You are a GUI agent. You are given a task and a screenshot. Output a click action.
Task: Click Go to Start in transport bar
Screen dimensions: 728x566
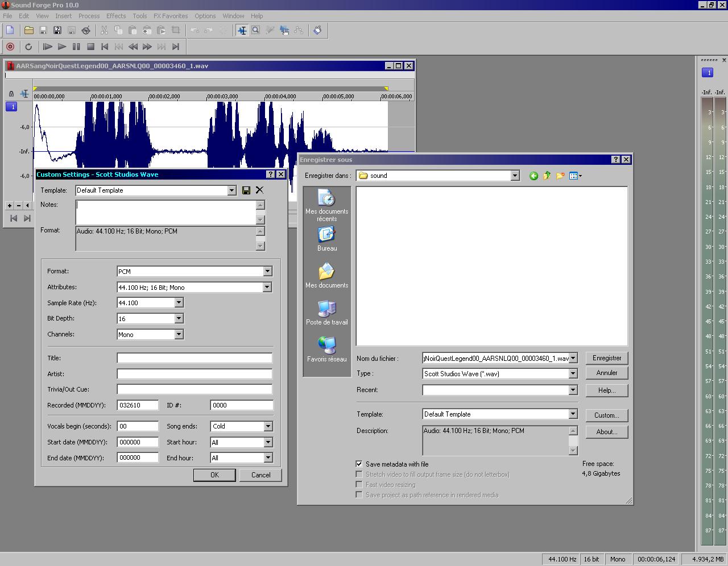tap(105, 47)
